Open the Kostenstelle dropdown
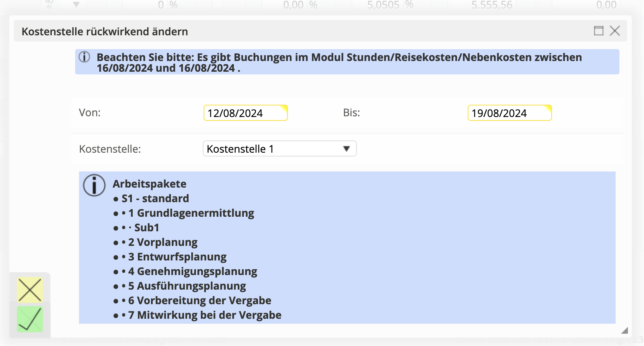Screen dimensions: 644x346 click(x=279, y=149)
